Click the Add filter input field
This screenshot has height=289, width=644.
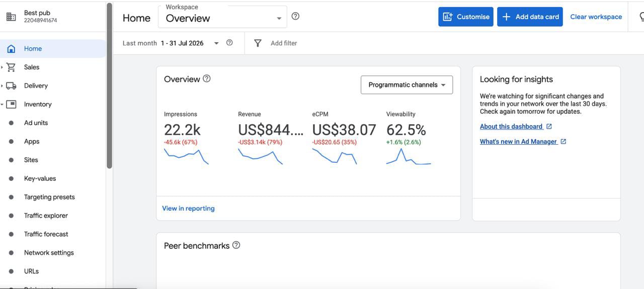[x=284, y=43]
